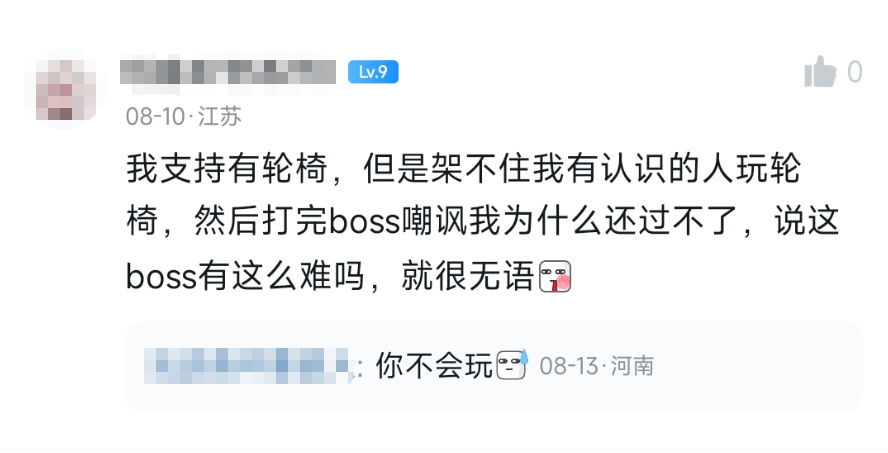Click the 08-13 reply date
Screen dimensions: 888x453
coord(569,366)
